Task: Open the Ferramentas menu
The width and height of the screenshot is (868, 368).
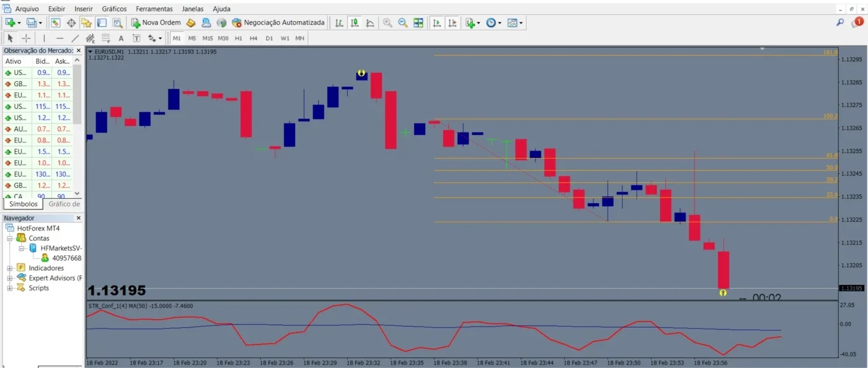Action: coord(155,9)
